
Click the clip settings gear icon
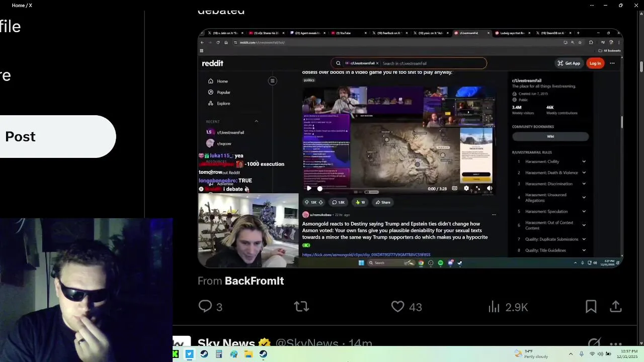tap(466, 188)
